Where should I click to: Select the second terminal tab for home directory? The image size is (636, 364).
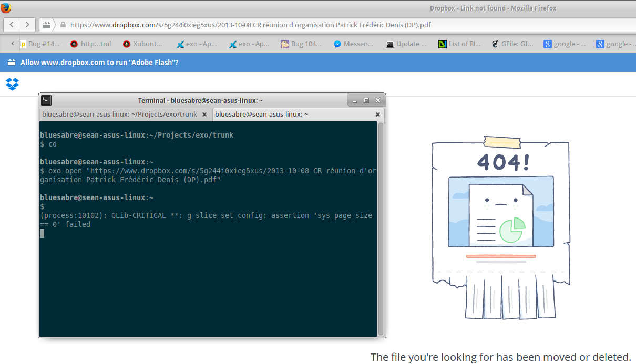(261, 114)
